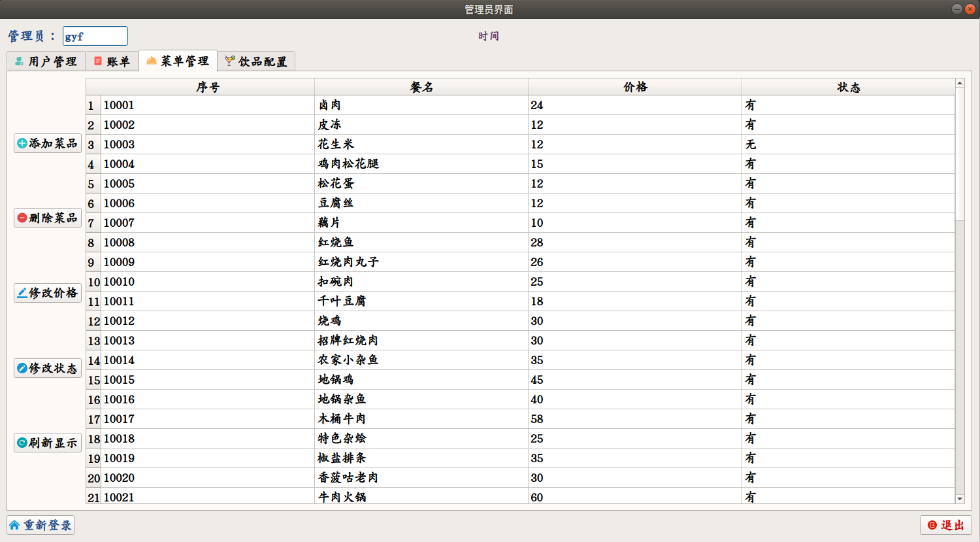
Task: Click the blue edit icon on 修改状态
Action: [22, 368]
